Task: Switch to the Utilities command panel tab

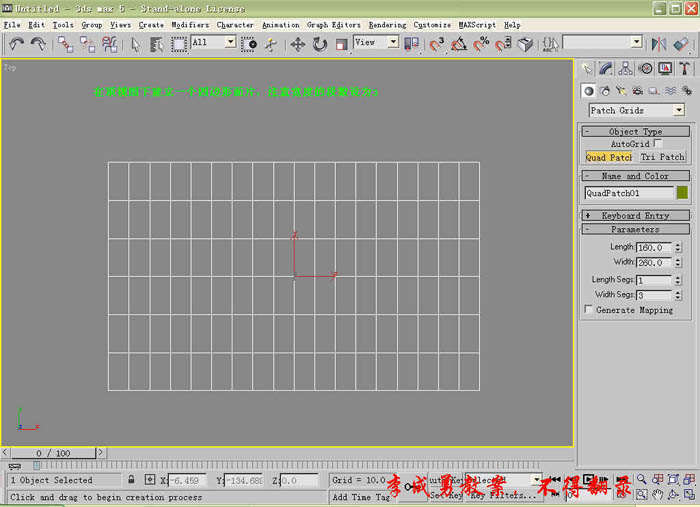Action: click(684, 68)
